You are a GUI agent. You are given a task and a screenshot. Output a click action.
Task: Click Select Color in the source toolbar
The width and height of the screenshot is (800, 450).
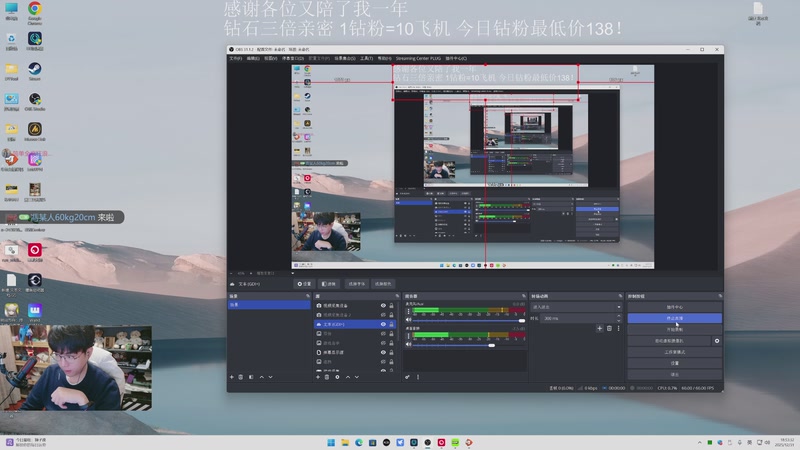[383, 284]
